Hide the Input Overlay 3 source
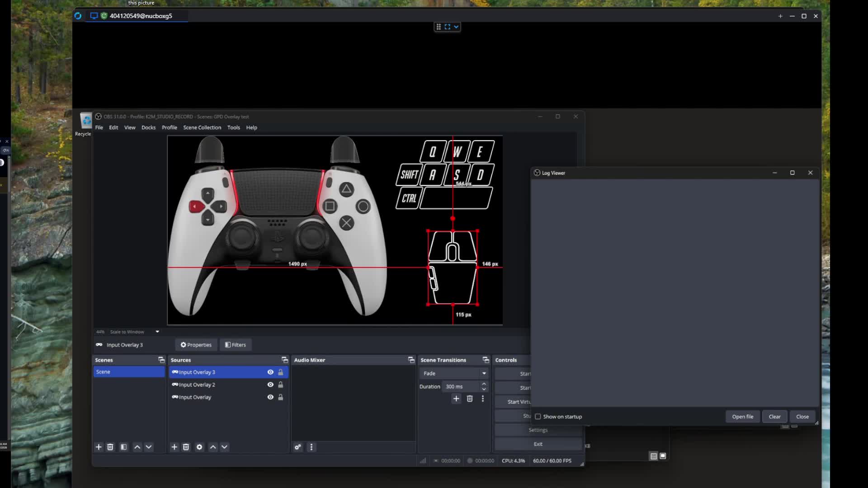 [270, 372]
